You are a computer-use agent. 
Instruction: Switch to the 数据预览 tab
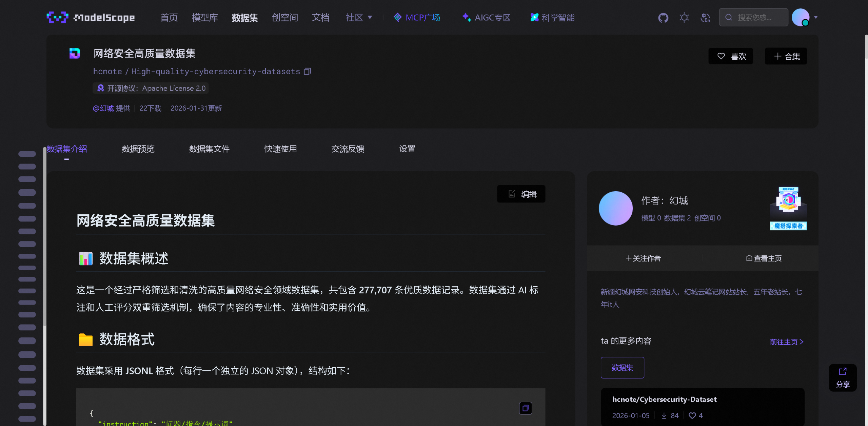pos(138,149)
